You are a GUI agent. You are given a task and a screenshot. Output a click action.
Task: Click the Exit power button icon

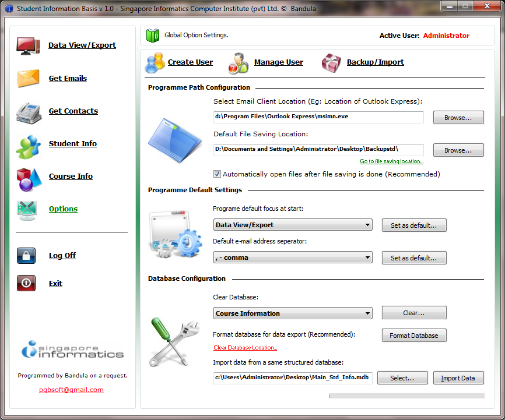[26, 283]
